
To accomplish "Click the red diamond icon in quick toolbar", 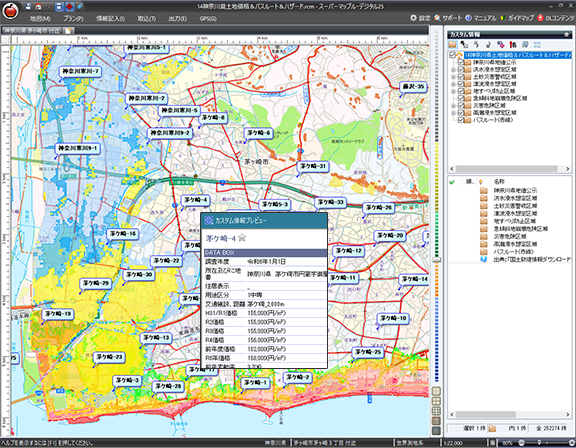I will point(69,6).
